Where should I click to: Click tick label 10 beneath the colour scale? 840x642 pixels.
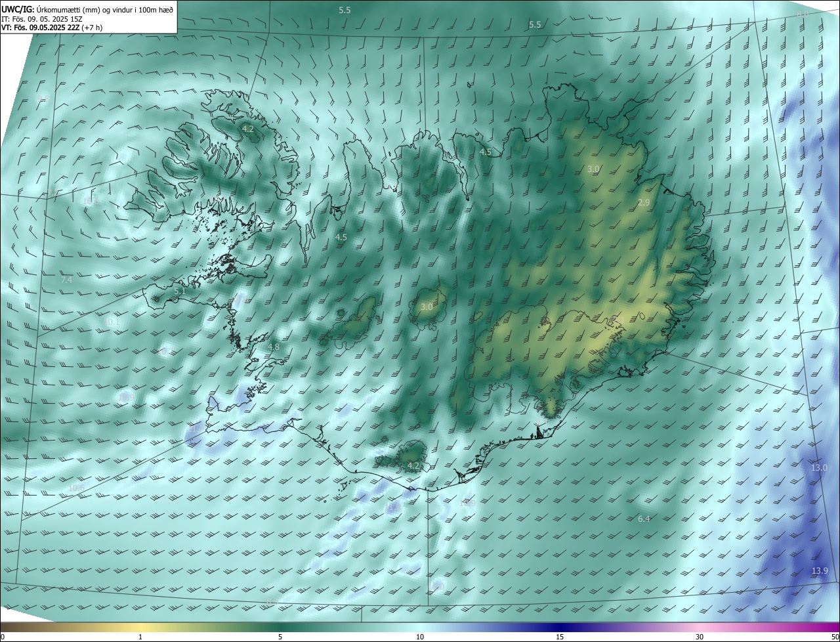click(420, 637)
